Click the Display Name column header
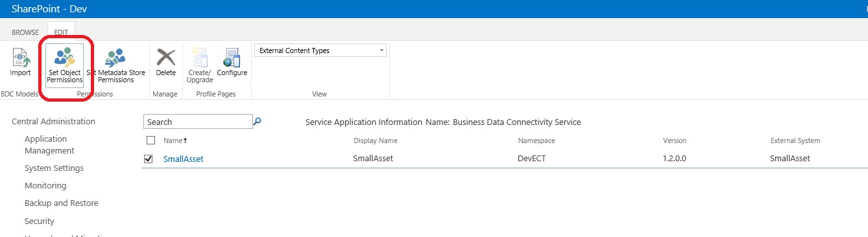 [x=376, y=141]
